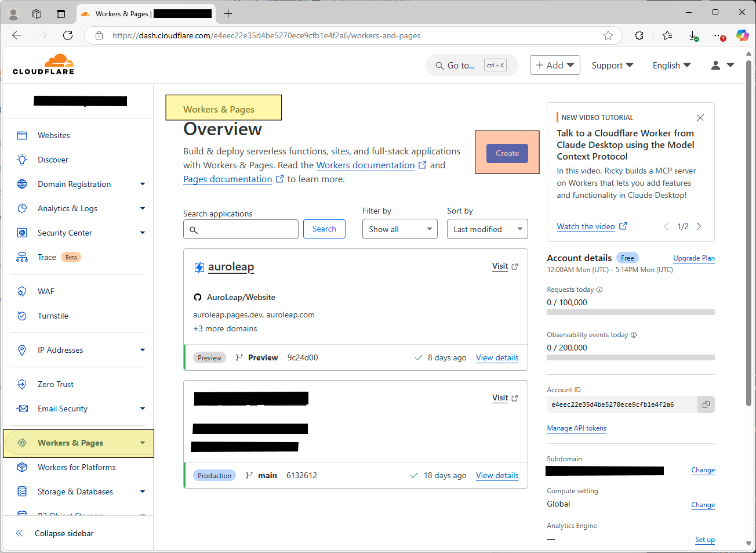The width and height of the screenshot is (756, 553).
Task: Select Zero Trust in sidebar
Action: click(56, 384)
